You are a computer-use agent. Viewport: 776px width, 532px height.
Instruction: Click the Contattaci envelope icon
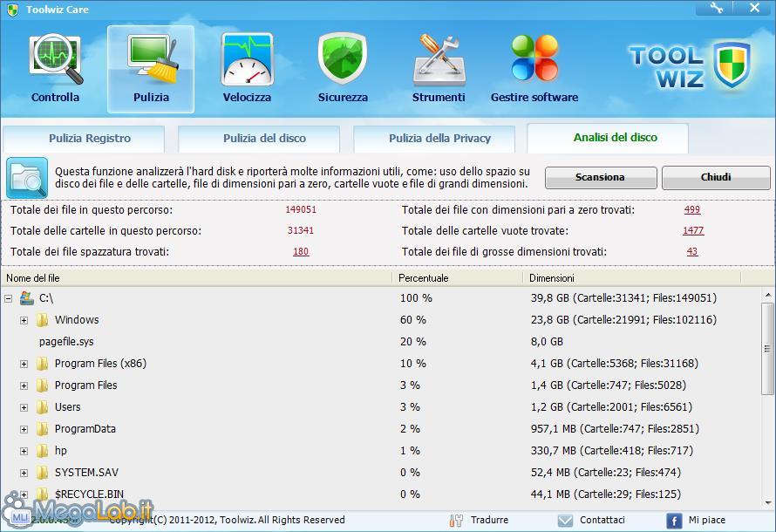[565, 520]
